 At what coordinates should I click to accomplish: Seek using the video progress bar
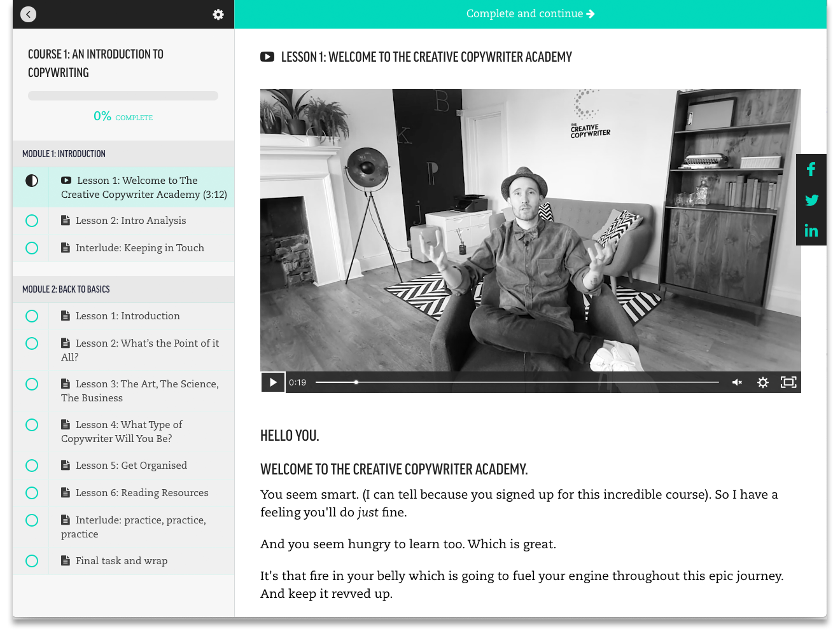click(517, 382)
